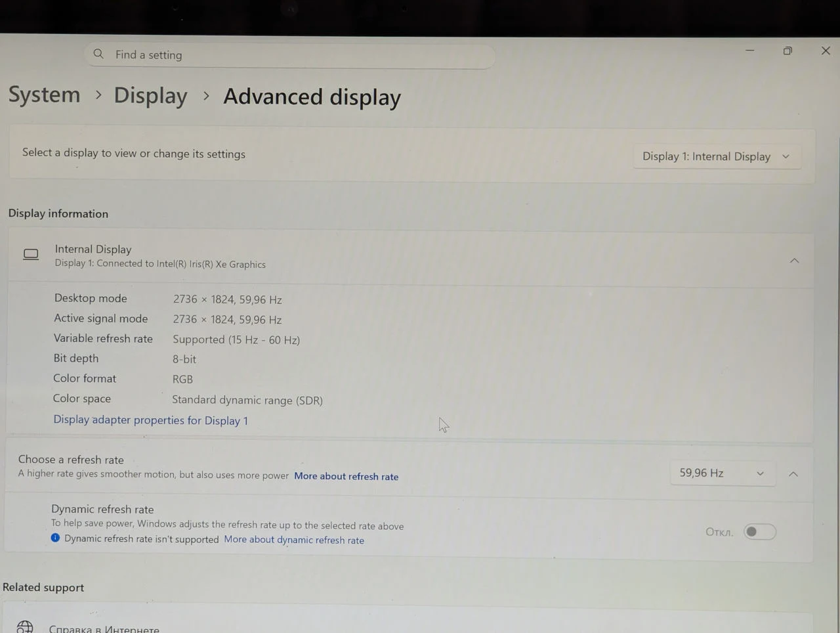
Task: Click the blue info icon for dynamic refresh
Action: [x=55, y=538]
